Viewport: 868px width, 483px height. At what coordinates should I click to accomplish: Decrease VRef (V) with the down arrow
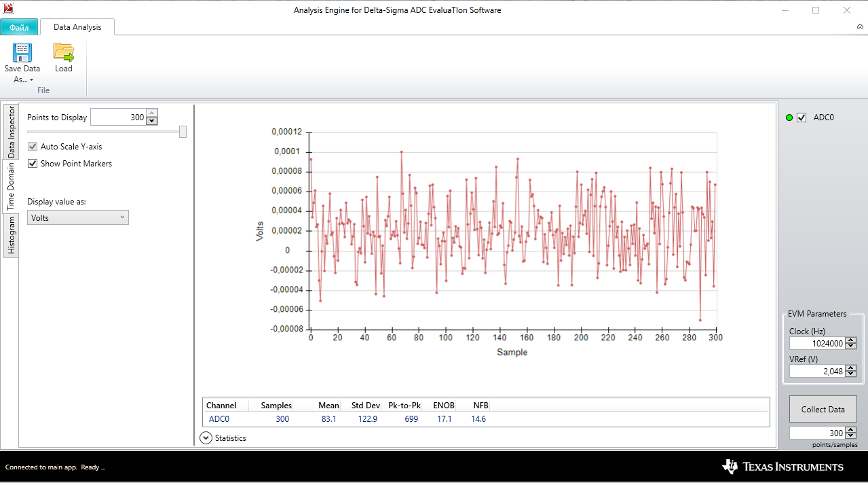click(x=851, y=375)
